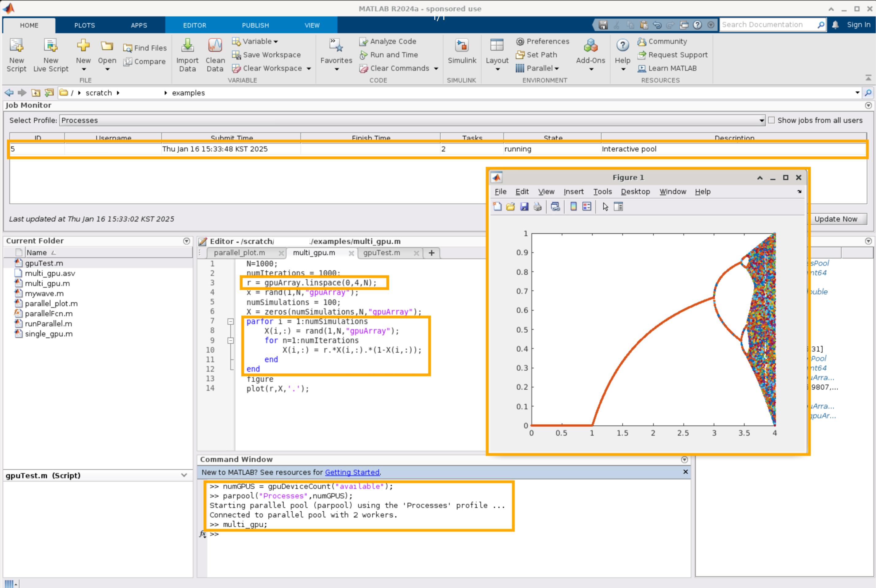Screen dimensions: 876x588
Task: Select single_gpu.m in Current Folder
Action: [x=49, y=334]
